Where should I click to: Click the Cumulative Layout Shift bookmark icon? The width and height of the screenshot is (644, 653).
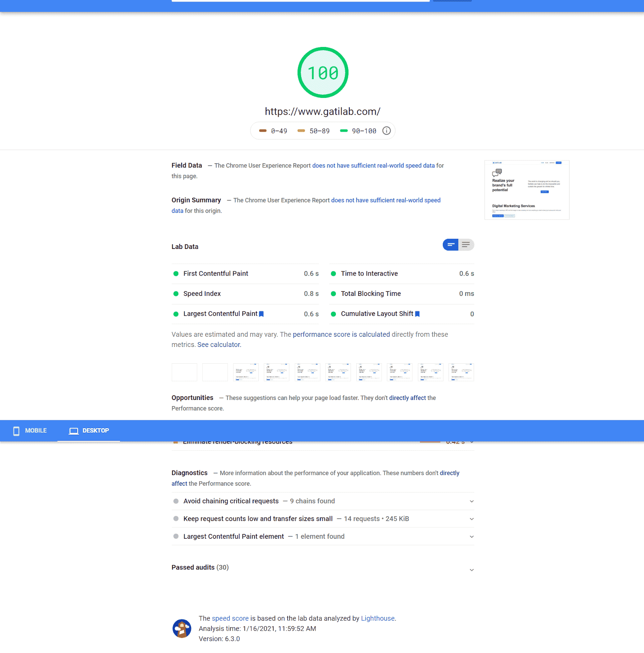(417, 314)
